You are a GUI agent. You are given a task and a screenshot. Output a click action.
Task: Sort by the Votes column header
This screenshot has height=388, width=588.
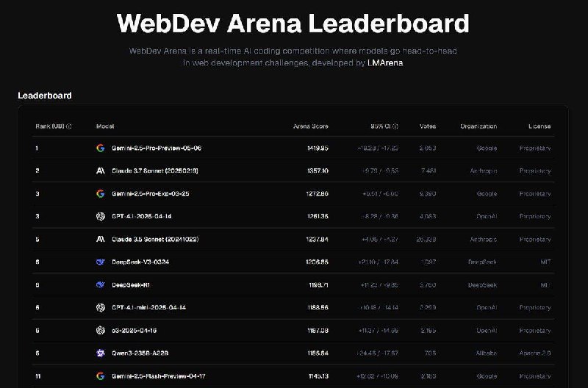point(428,126)
